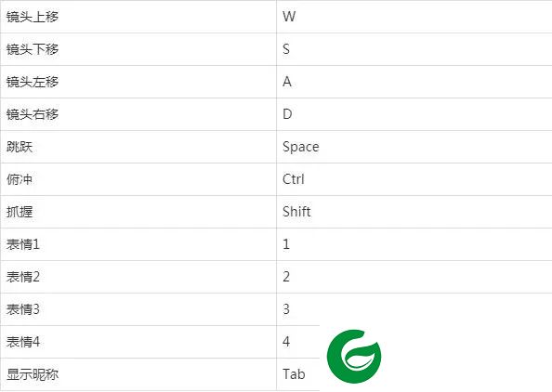The image size is (552, 392).
Task: Select the W key binding cell
Action: tap(414, 17)
